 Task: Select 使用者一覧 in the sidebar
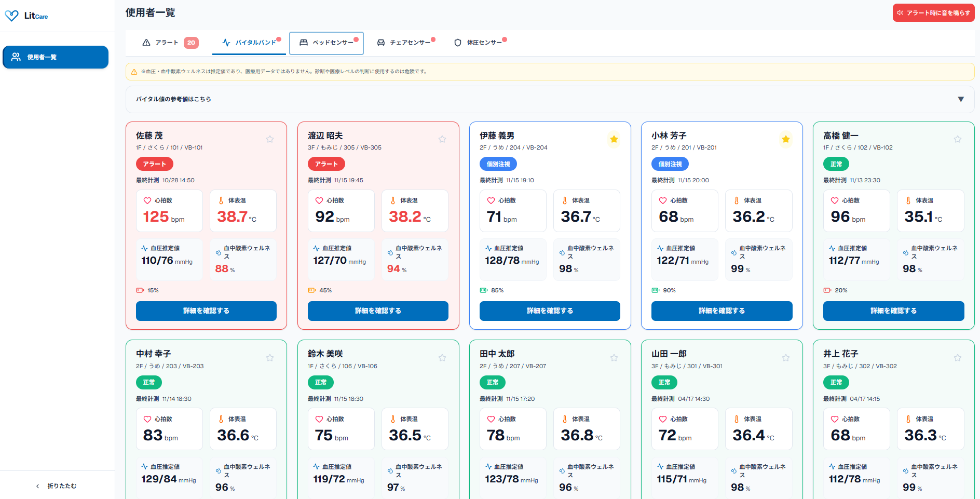coord(56,57)
